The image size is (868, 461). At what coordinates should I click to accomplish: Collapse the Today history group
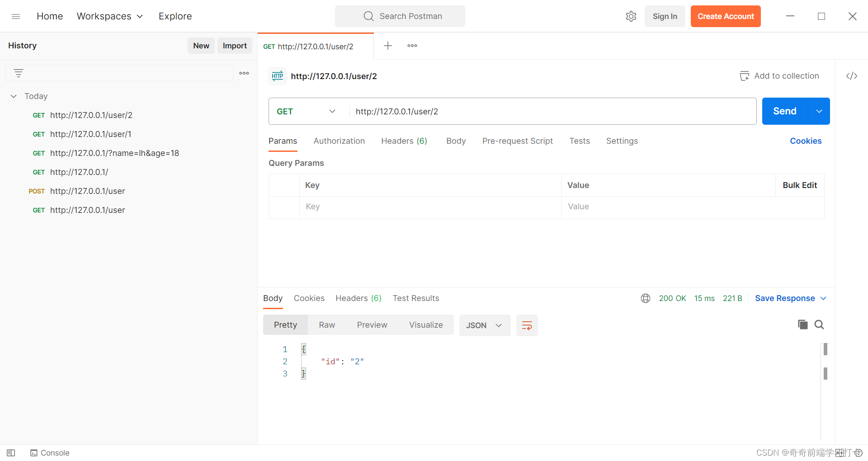pyautogui.click(x=14, y=96)
